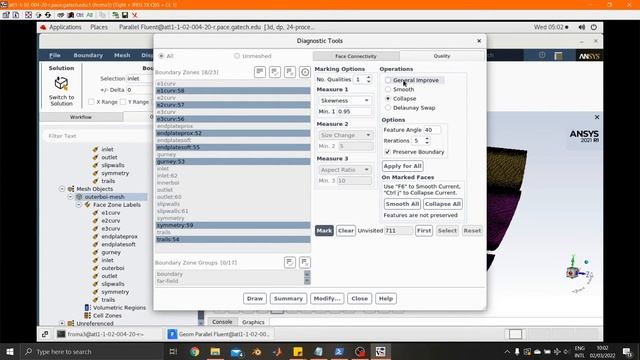Click the save (floppy disk) icon in viewer toolbar

tap(125, 15)
